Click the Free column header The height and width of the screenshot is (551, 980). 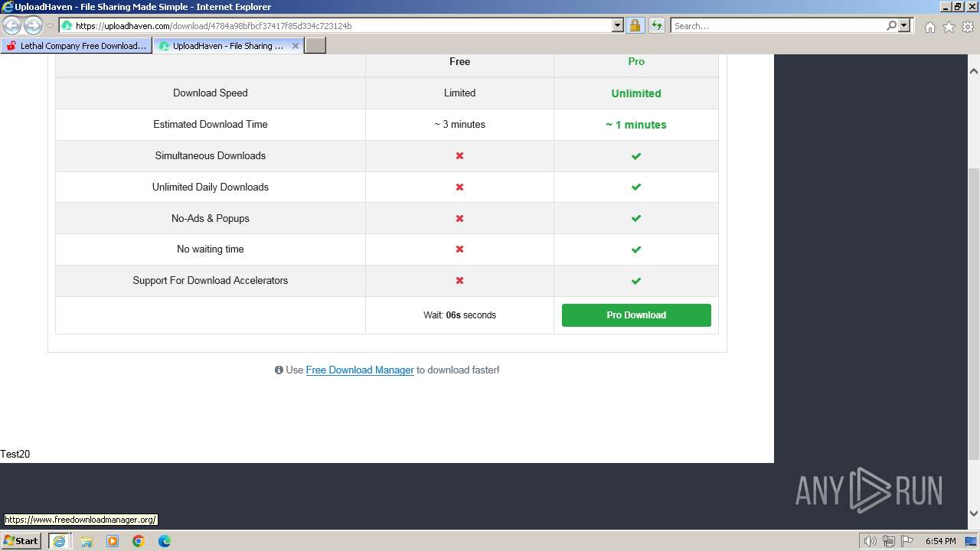click(x=459, y=61)
